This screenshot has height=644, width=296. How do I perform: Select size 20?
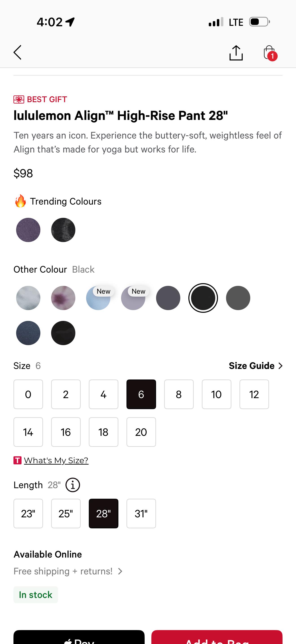(141, 432)
